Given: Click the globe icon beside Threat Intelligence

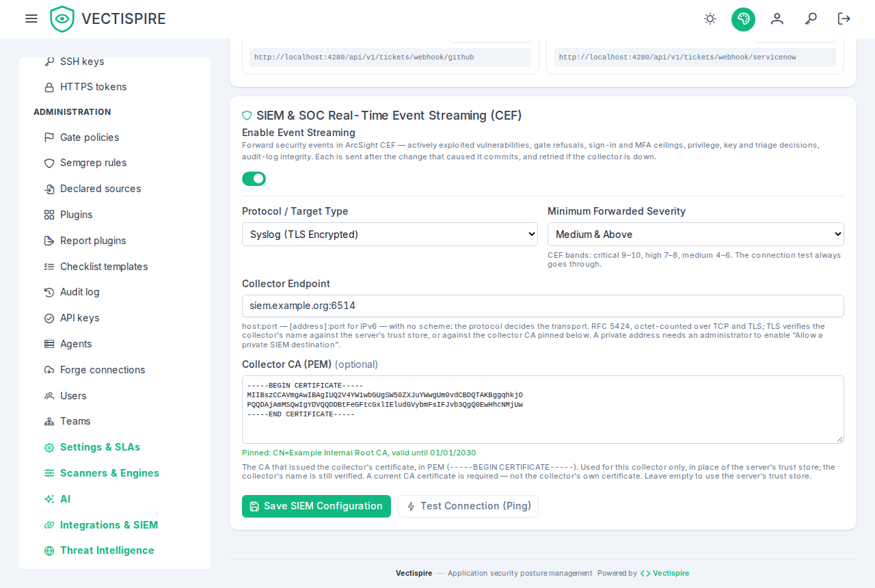Looking at the screenshot, I should [x=49, y=551].
